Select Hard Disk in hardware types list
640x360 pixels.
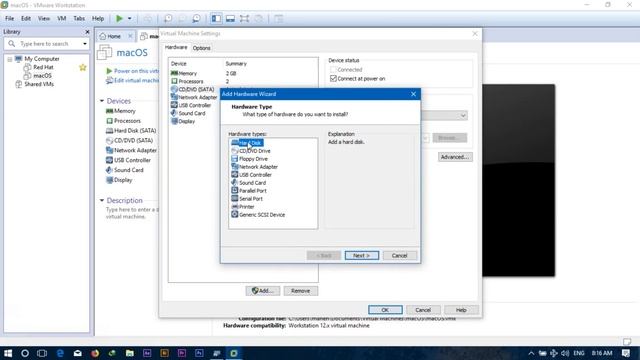click(247, 143)
